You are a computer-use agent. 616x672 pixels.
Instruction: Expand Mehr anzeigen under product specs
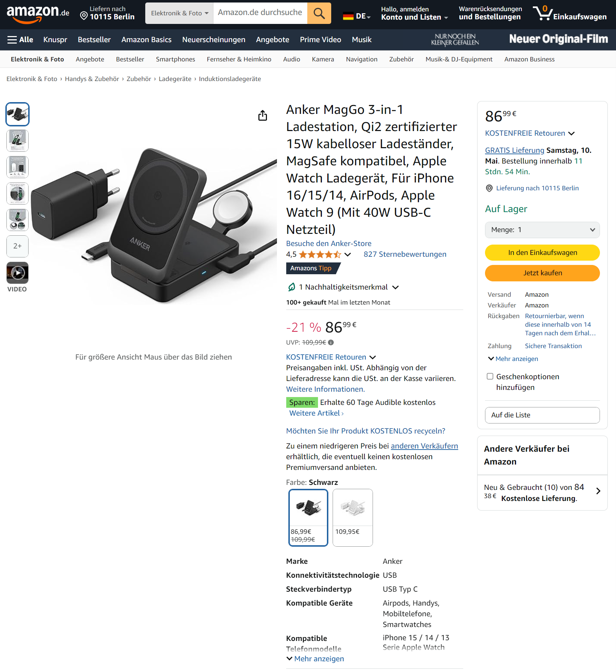pos(315,658)
